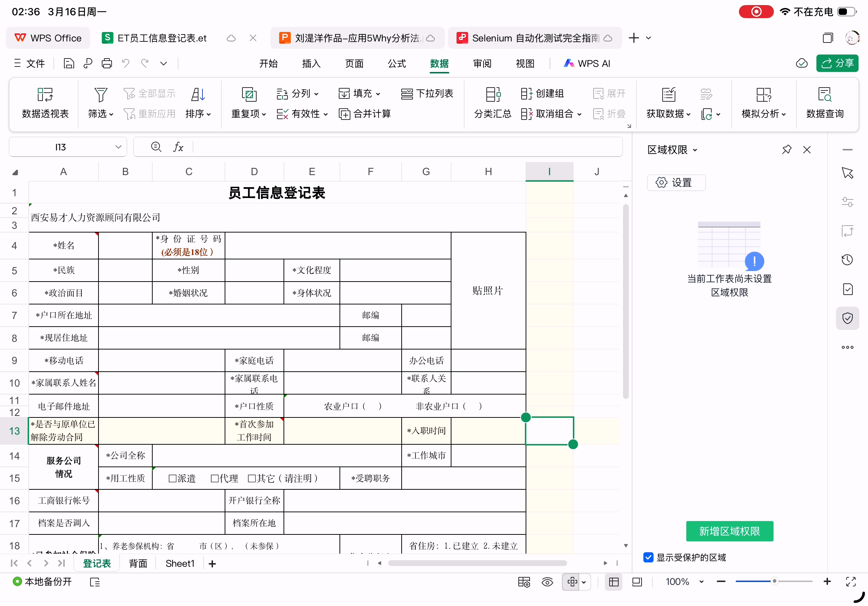
Task: Click the print icon in quick toolbar
Action: (107, 64)
